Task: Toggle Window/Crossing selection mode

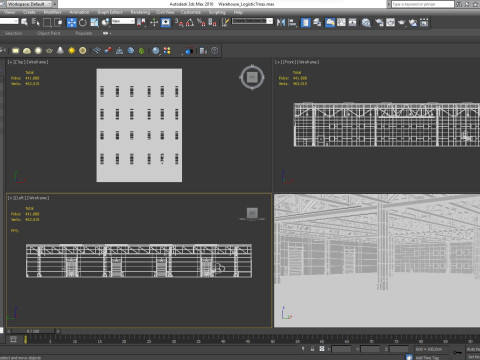Action: click(58, 22)
